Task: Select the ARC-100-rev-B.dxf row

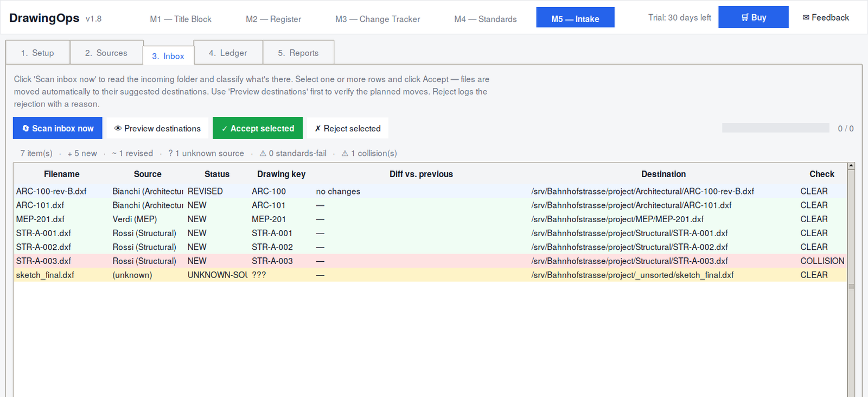Action: coord(430,191)
